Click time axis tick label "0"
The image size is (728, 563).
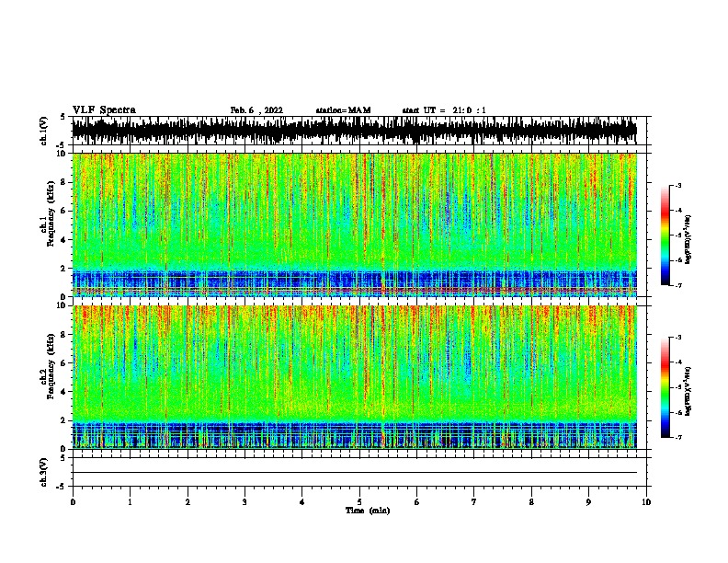(x=73, y=501)
